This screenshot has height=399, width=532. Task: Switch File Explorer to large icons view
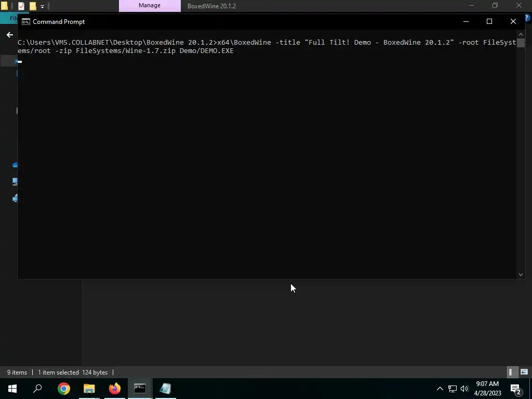(x=524, y=372)
